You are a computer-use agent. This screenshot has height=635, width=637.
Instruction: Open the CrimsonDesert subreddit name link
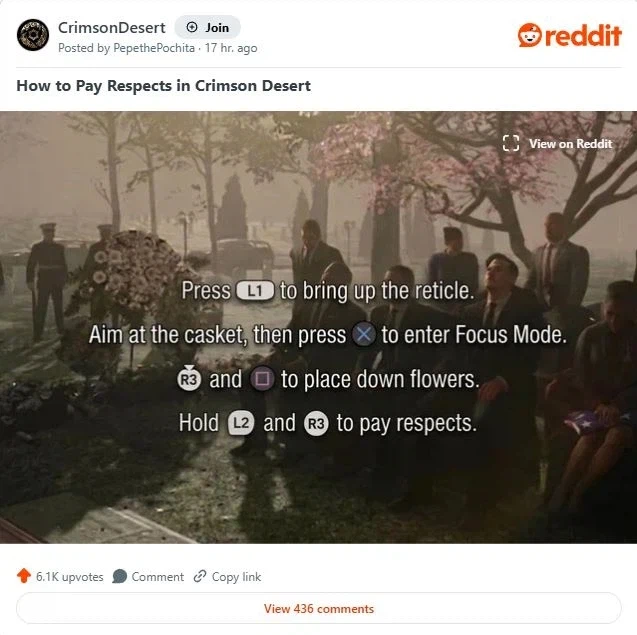112,28
